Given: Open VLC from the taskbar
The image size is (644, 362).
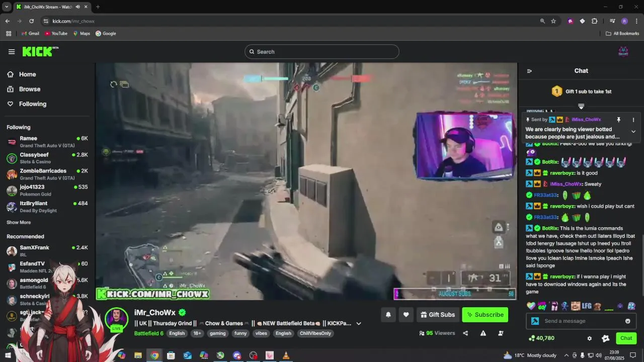Looking at the screenshot, I should [286, 355].
